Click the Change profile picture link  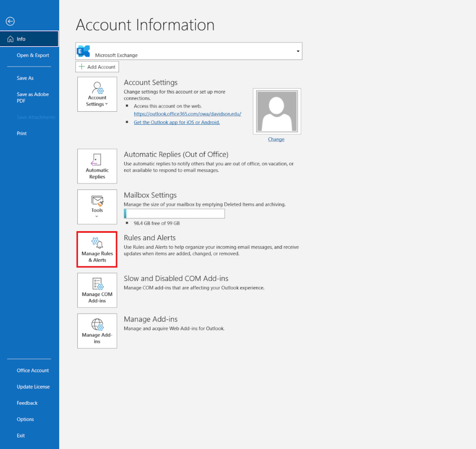point(276,139)
